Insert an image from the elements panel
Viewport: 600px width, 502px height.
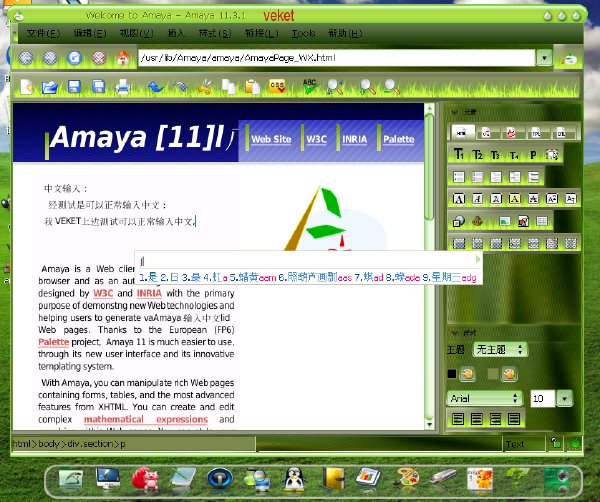click(505, 221)
